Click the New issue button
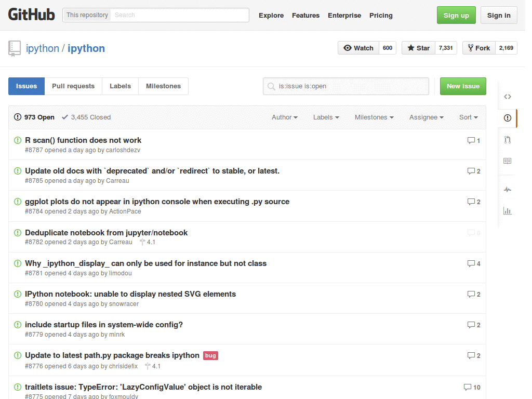 coord(463,86)
